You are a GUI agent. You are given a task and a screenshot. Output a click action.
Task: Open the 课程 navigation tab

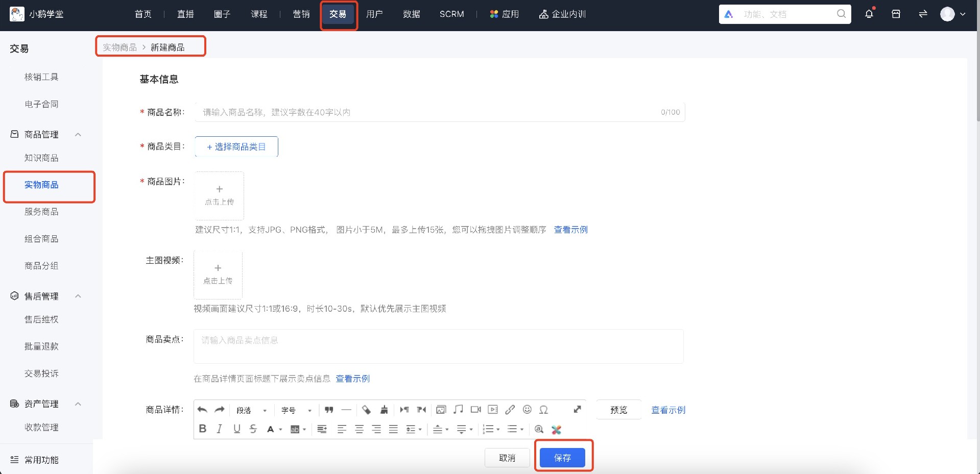(x=259, y=14)
